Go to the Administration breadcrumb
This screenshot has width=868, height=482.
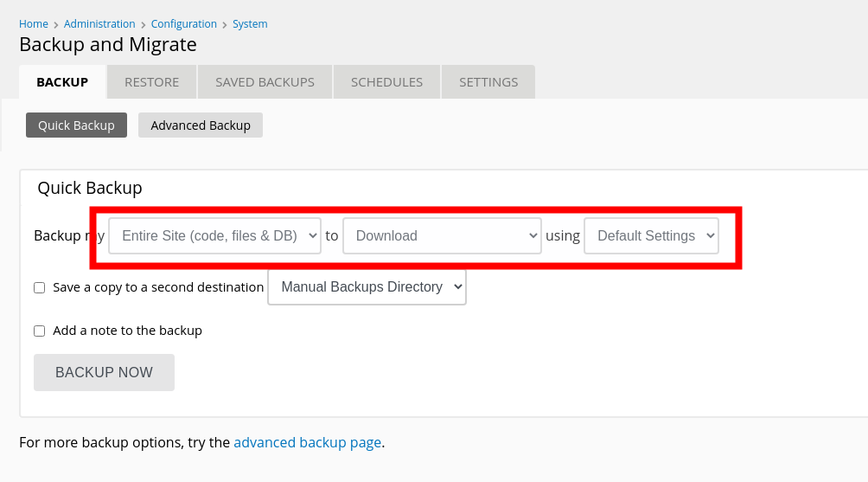click(x=99, y=24)
